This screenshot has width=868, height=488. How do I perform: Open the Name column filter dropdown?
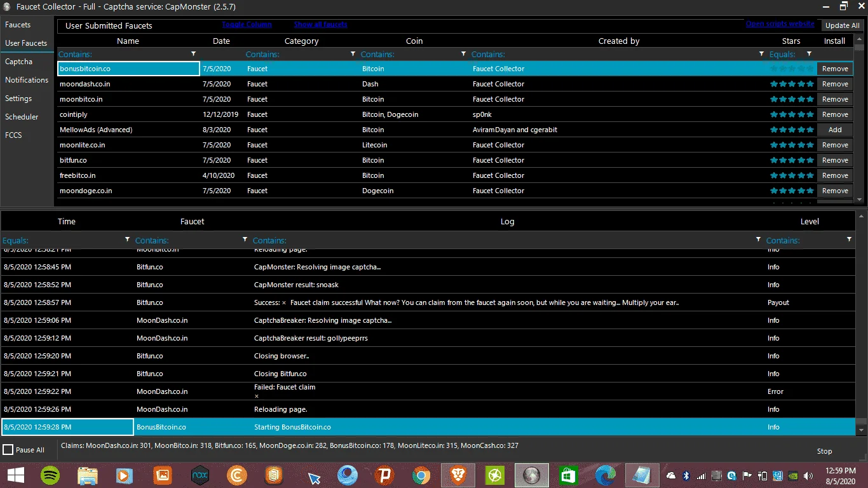click(194, 54)
